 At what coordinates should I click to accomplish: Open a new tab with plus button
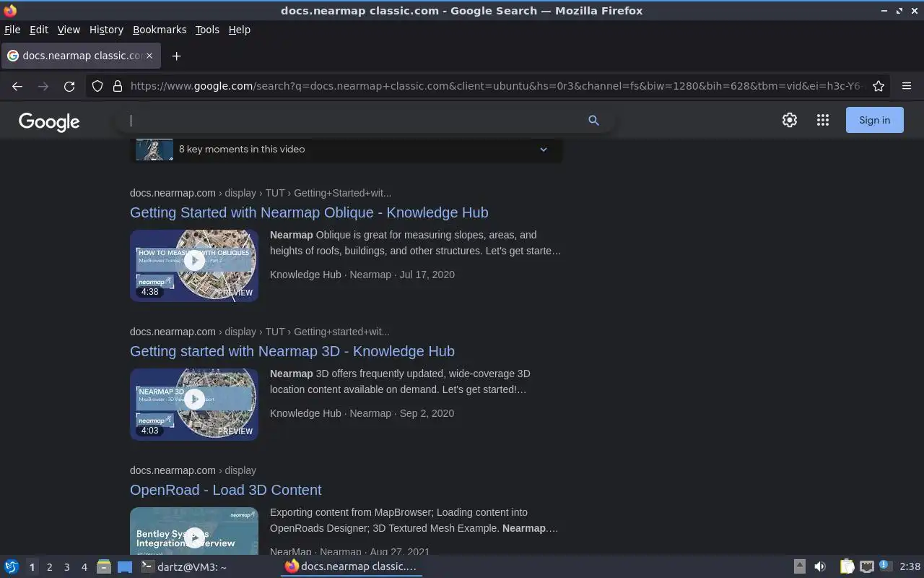click(176, 56)
